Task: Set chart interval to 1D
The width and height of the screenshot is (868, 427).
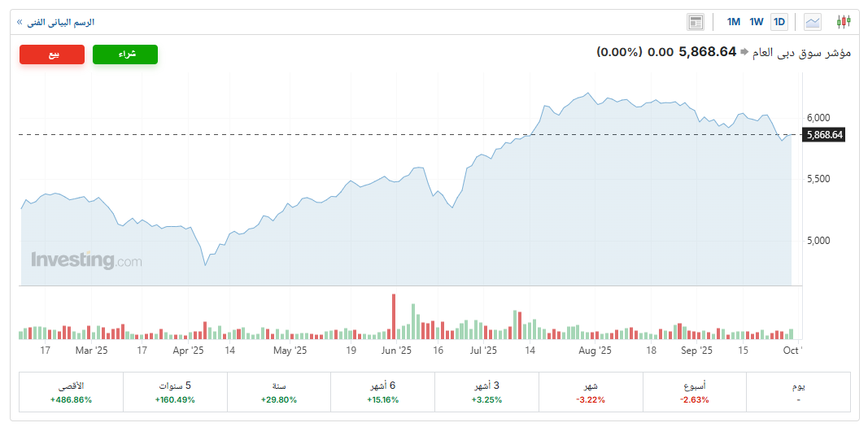Action: click(x=779, y=22)
